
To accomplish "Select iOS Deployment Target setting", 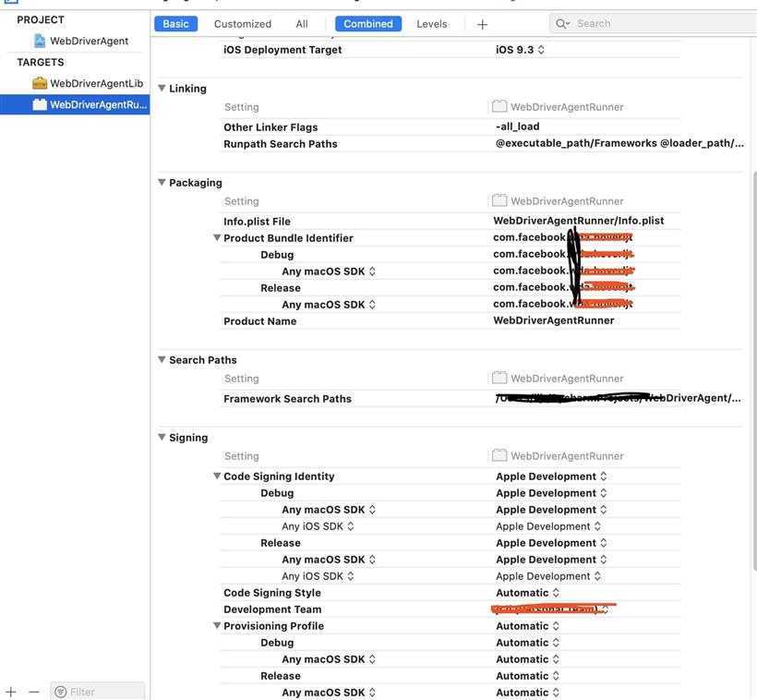I will tap(282, 50).
